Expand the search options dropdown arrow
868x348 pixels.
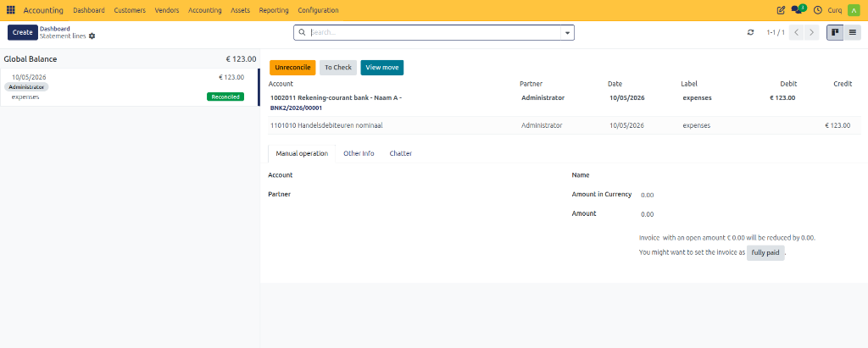tap(567, 33)
